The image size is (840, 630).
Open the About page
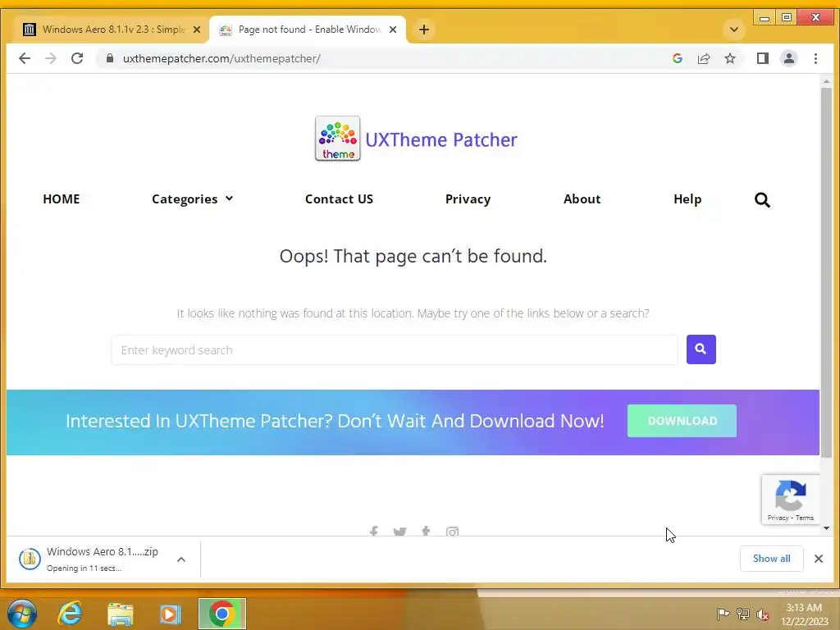pyautogui.click(x=582, y=199)
